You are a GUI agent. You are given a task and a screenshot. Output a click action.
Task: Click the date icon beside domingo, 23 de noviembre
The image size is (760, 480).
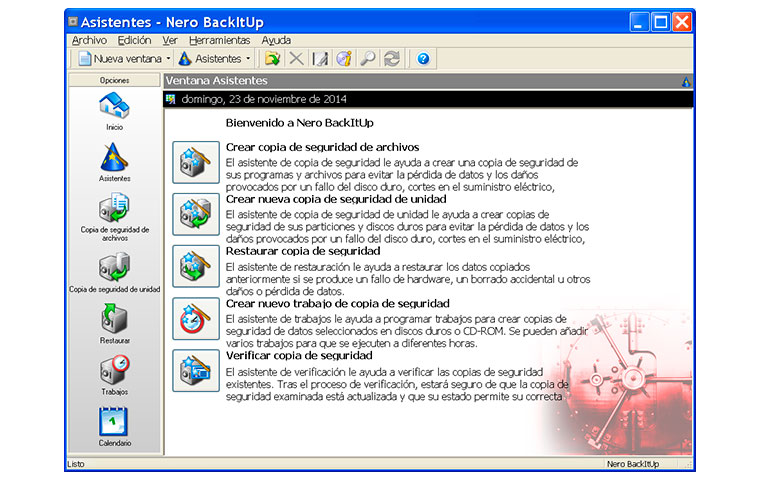[x=171, y=99]
